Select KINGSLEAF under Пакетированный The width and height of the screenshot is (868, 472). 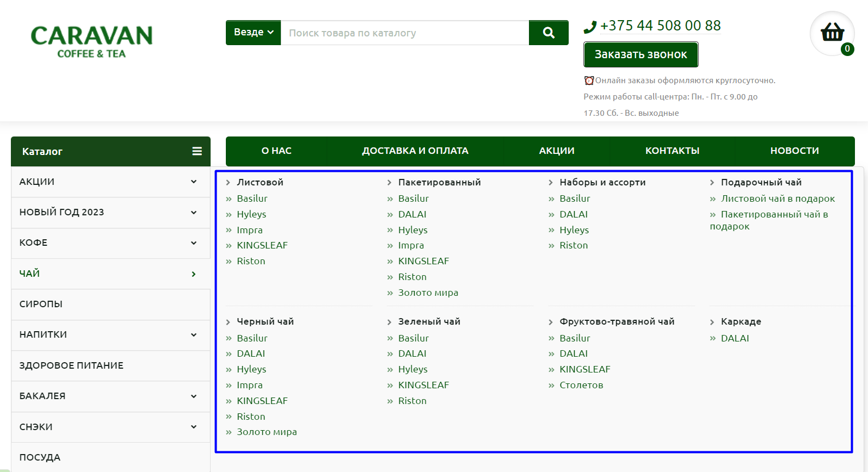coord(424,261)
